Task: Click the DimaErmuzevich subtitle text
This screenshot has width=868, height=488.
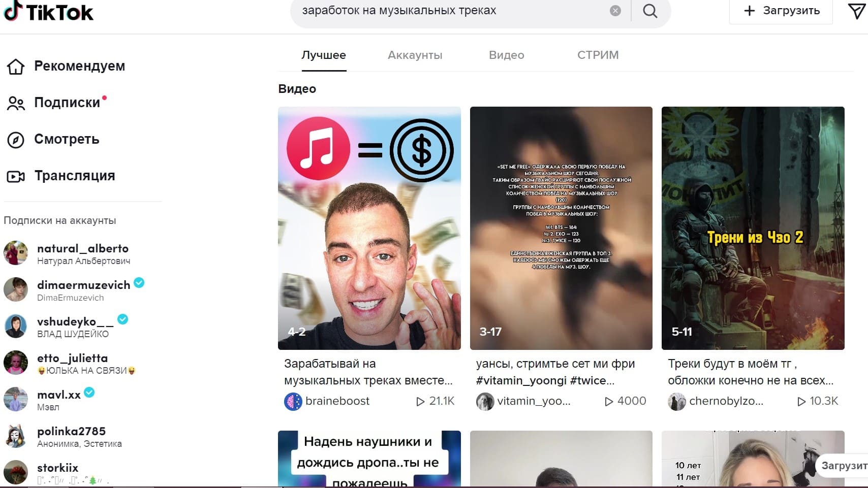Action: point(71,298)
